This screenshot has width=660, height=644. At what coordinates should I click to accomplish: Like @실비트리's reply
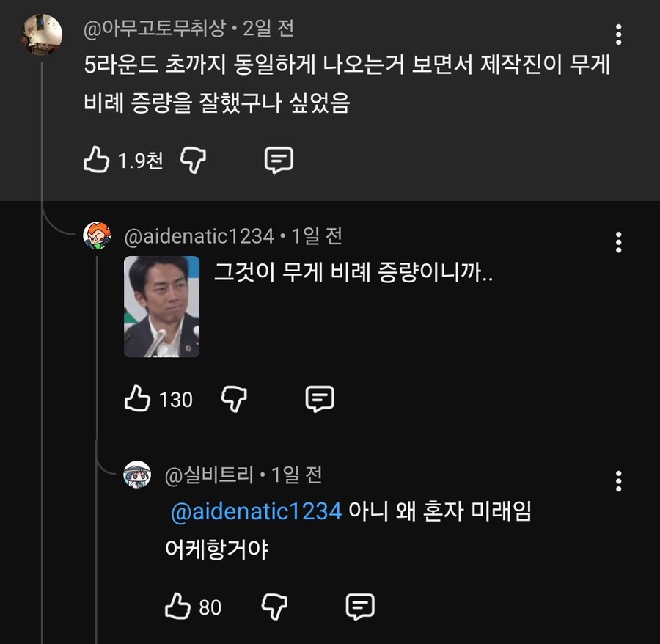click(177, 604)
